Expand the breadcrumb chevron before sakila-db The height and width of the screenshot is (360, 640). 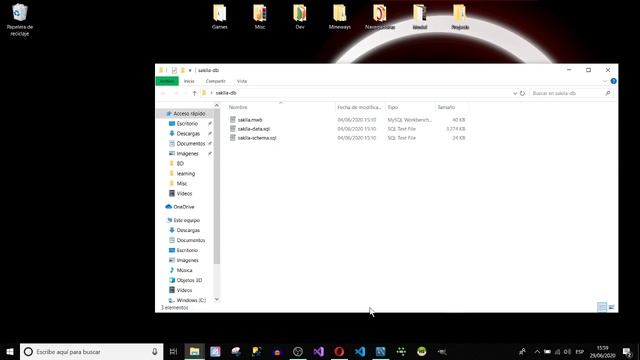[211, 93]
